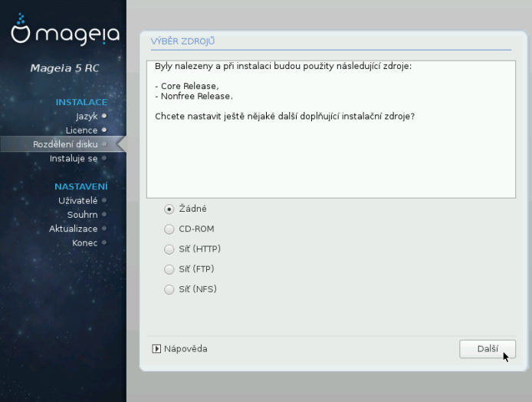Click the 'Chcete nastavit ještě' question text
Viewport: 532px width, 402px height.
tap(284, 117)
